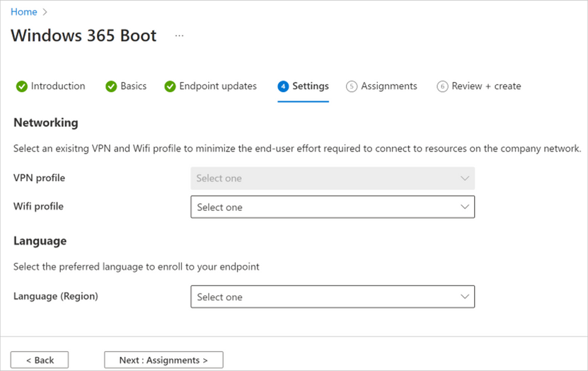Click the Next : Assignments button
Image resolution: width=588 pixels, height=371 pixels.
tap(163, 360)
